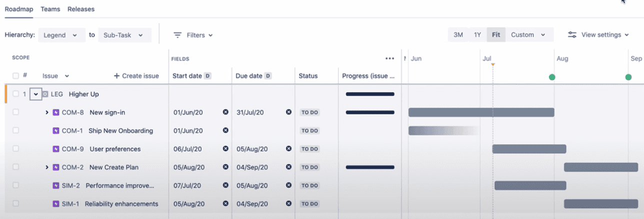
Task: Open the Sub-Task hierarchy dropdown
Action: (124, 35)
